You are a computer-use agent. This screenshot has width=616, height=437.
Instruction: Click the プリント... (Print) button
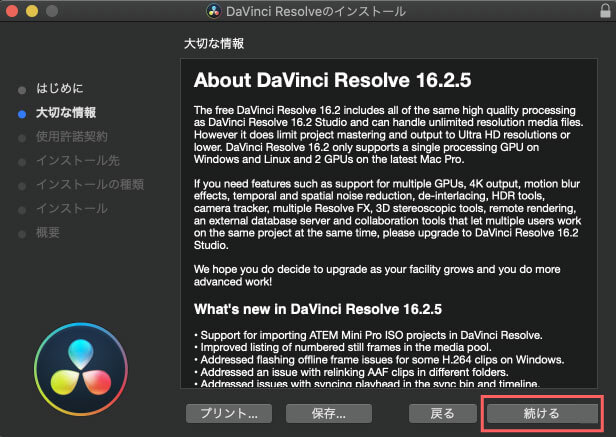point(229,413)
